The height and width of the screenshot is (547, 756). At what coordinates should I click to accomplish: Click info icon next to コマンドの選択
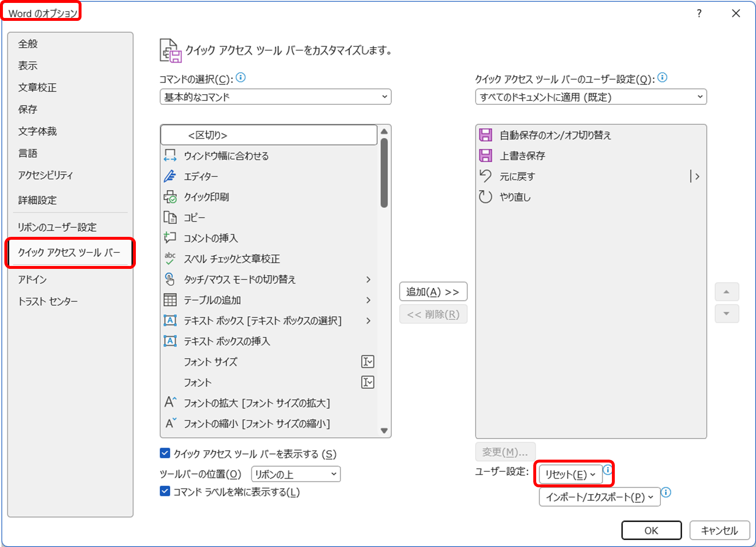(x=241, y=78)
